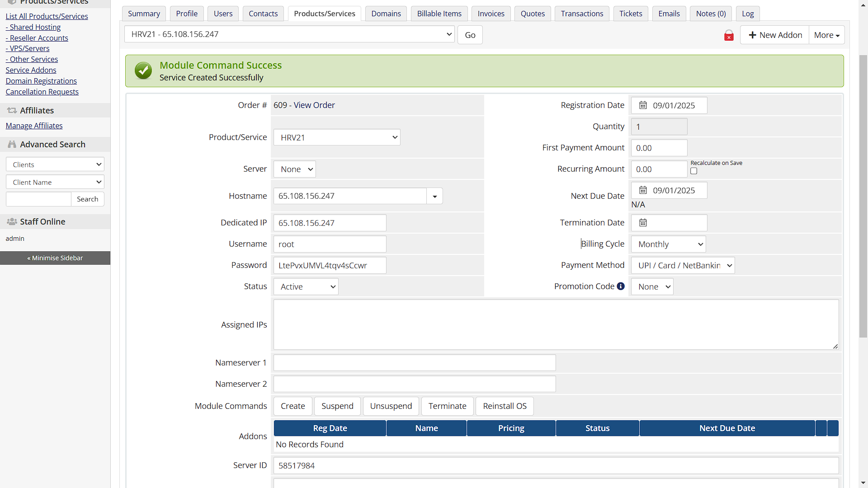Open the Status dropdown showing Active

coord(306,287)
